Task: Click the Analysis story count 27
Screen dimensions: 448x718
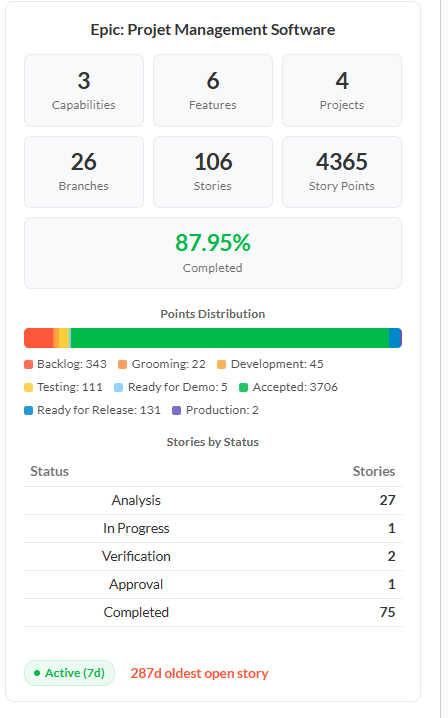Action: coord(387,500)
